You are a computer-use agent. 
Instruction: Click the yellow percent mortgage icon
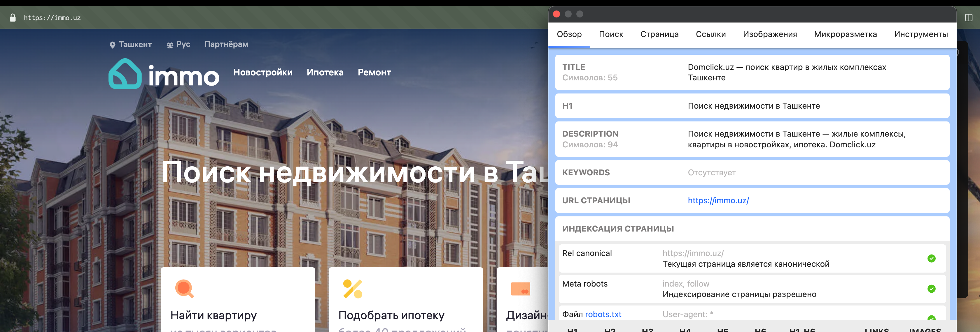point(353,289)
